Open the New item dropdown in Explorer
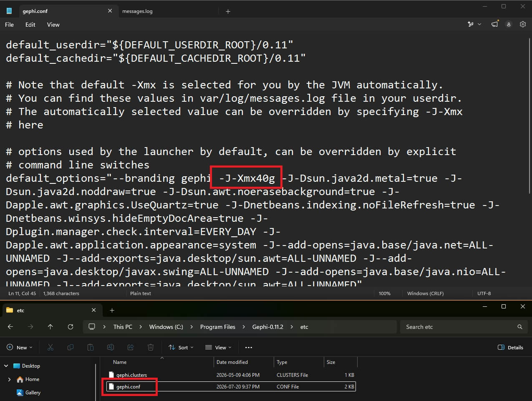The image size is (532, 401). pyautogui.click(x=20, y=347)
